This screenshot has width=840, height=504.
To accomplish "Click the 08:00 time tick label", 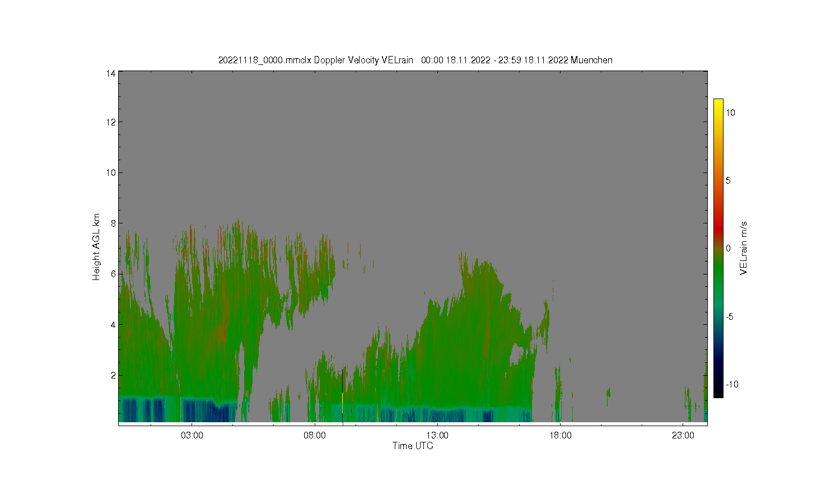I will (315, 435).
